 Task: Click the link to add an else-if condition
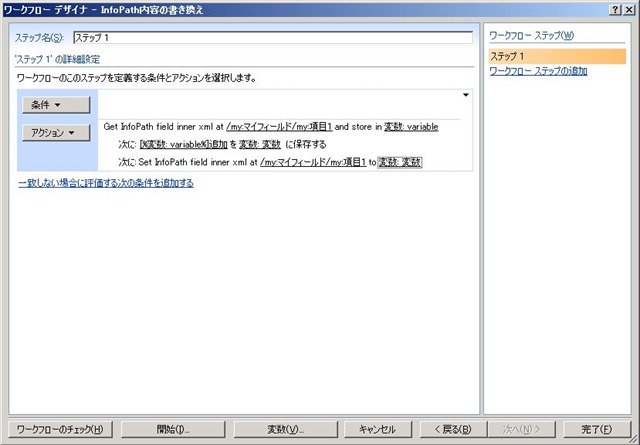(x=106, y=183)
